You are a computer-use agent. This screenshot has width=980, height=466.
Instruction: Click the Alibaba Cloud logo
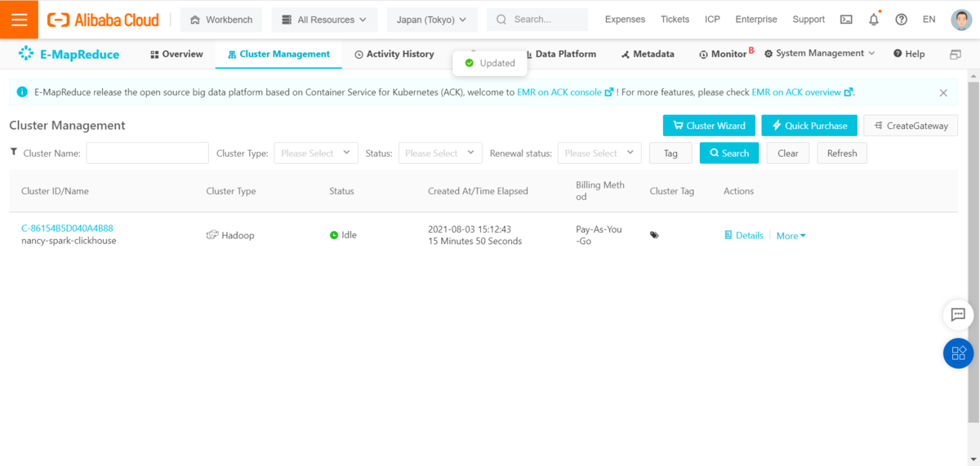[x=102, y=20]
